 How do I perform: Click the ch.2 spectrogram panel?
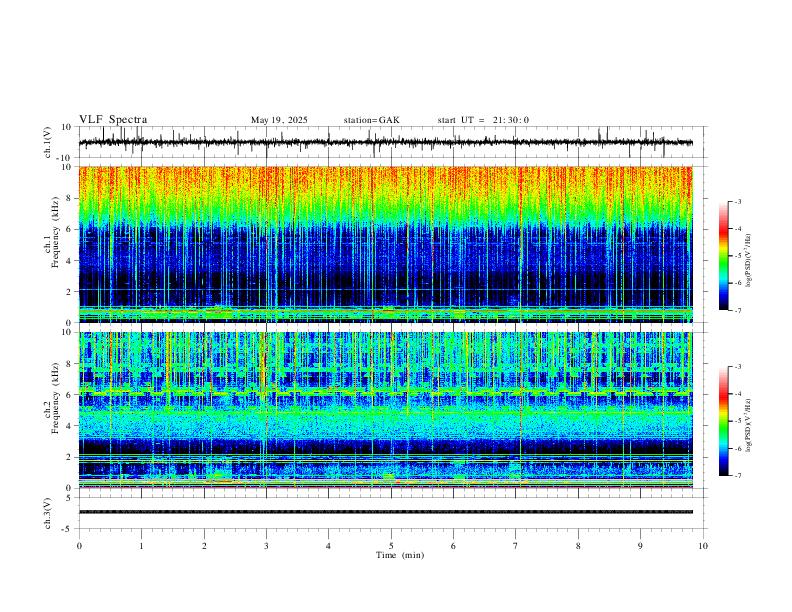pos(385,410)
